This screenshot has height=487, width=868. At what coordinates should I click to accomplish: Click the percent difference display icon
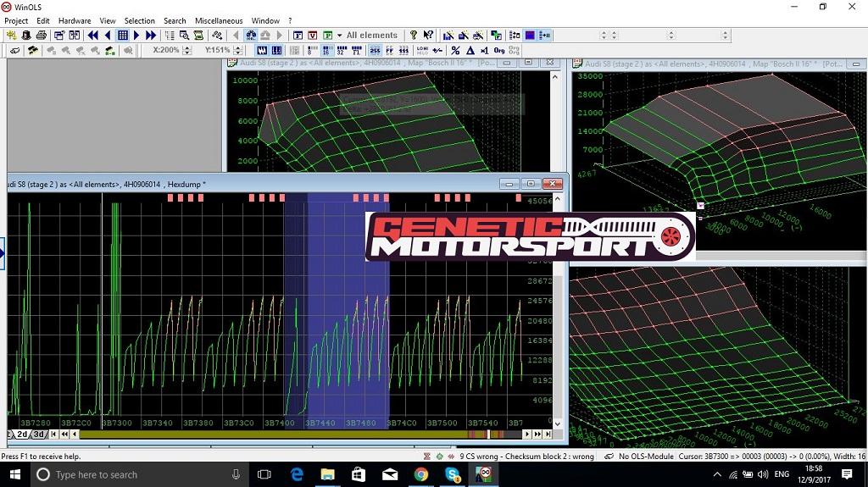[x=455, y=50]
